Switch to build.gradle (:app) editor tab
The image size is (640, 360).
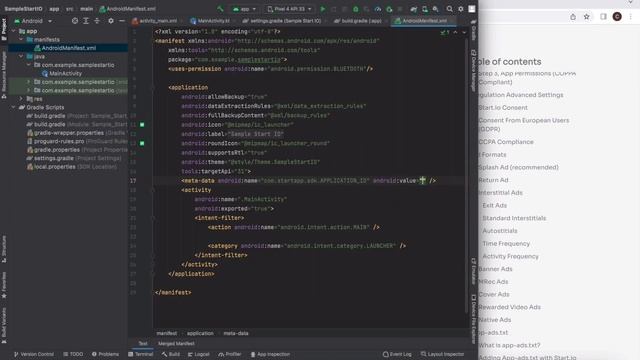coord(358,21)
